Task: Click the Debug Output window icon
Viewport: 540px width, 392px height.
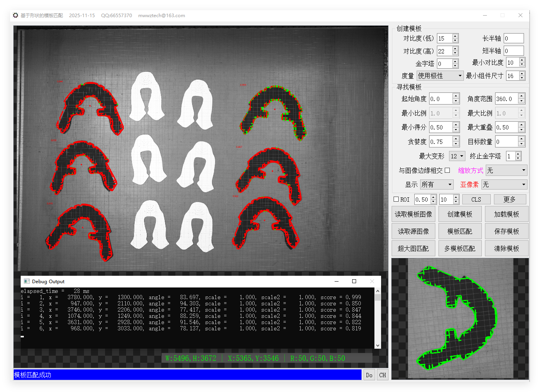Action: coord(27,281)
